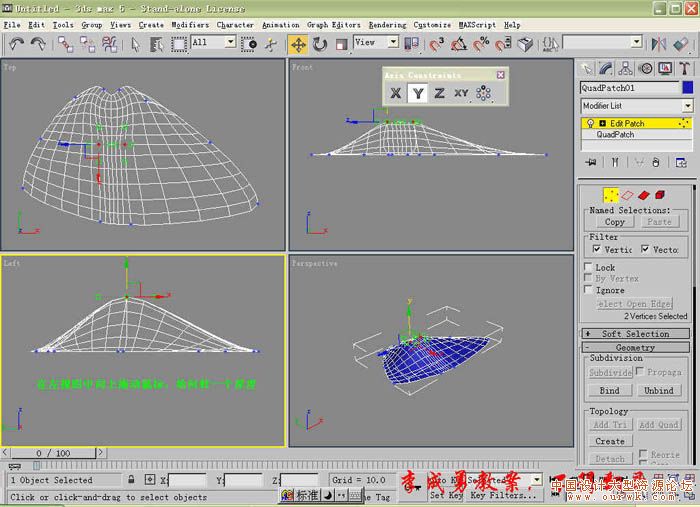The width and height of the screenshot is (700, 507).
Task: Open the Modify command panel tab
Action: coord(606,68)
